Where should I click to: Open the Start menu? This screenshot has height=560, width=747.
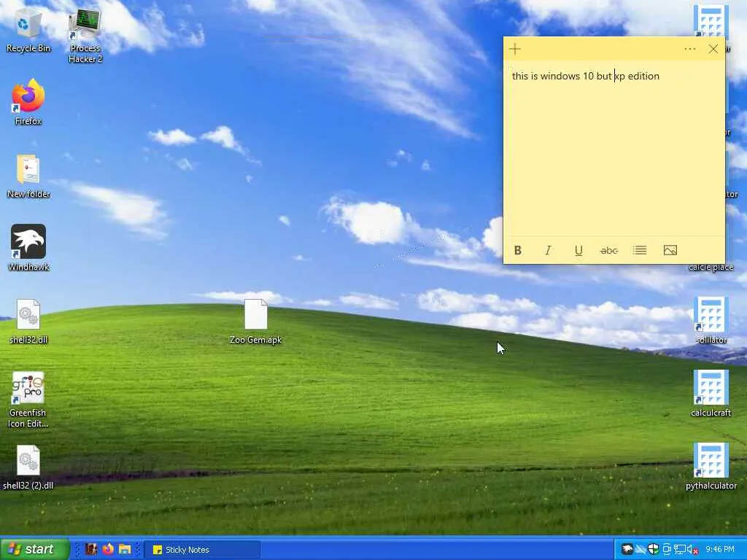pos(35,549)
